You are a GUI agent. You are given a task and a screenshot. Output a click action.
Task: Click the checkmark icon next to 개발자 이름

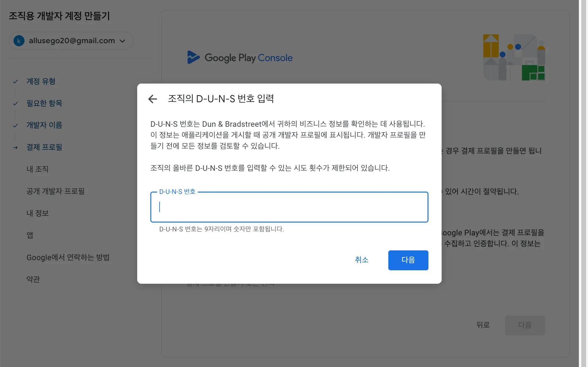15,125
